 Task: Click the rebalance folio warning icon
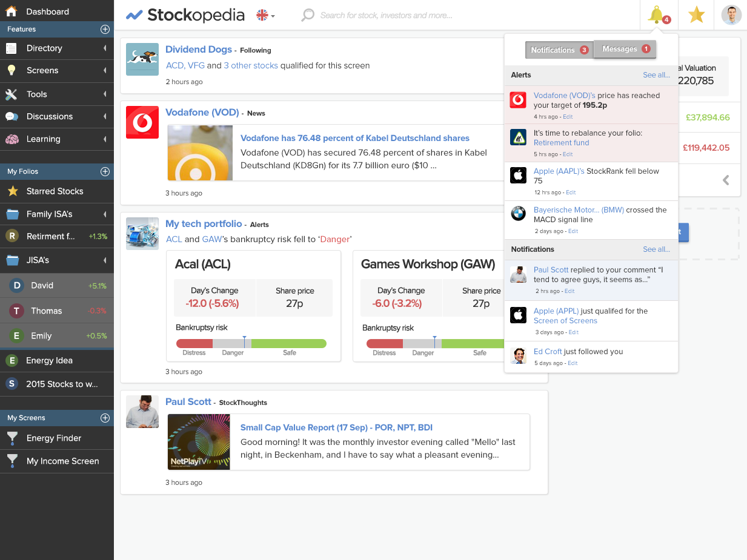[x=518, y=137]
